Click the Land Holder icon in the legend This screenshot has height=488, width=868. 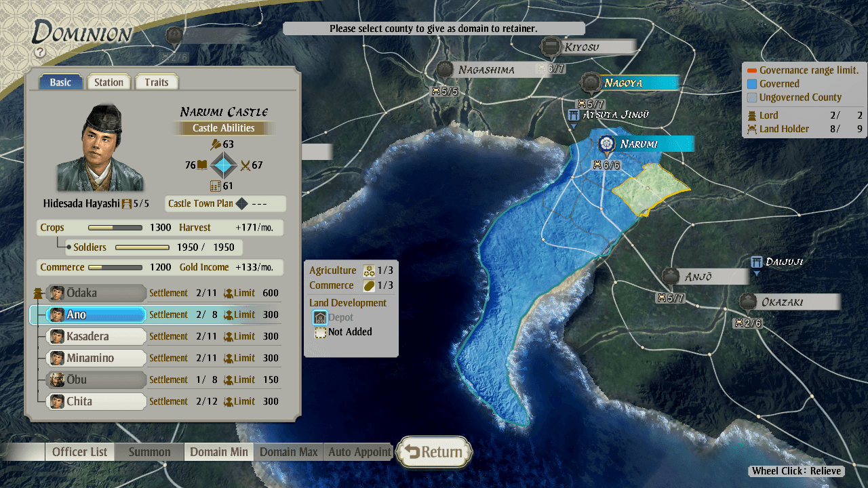click(751, 129)
